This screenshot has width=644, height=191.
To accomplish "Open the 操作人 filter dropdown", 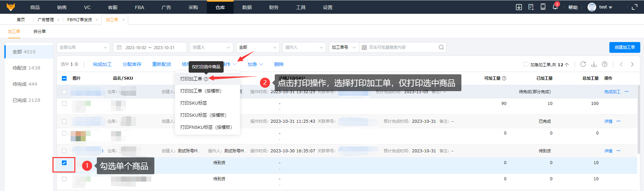I will 304,47.
